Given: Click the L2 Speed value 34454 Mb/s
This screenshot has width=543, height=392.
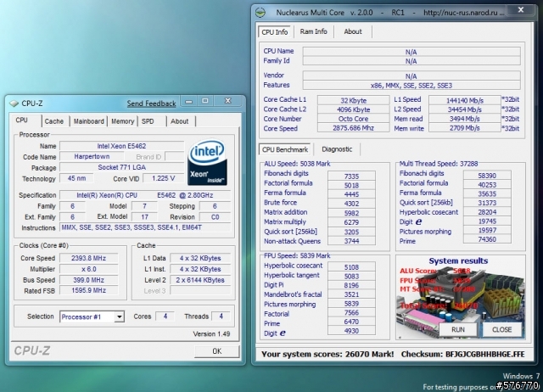Looking at the screenshot, I should coord(465,109).
